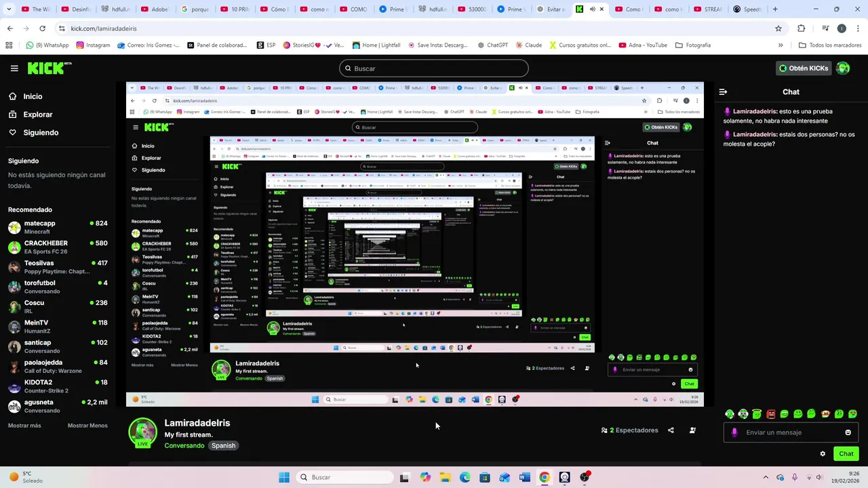The image size is (868, 488).
Task: Switch to the Evitar browser tab
Action: (x=551, y=9)
